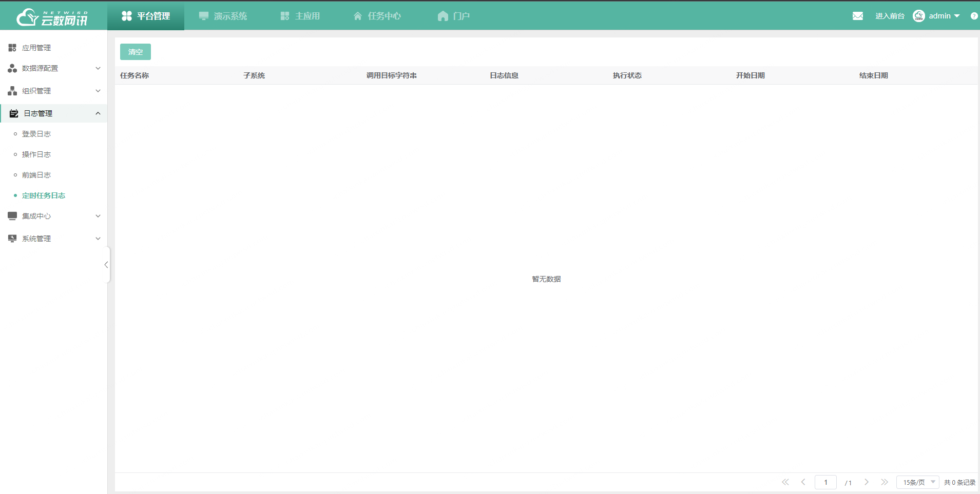
Task: Click the 集成中心 sidebar icon
Action: click(x=12, y=215)
